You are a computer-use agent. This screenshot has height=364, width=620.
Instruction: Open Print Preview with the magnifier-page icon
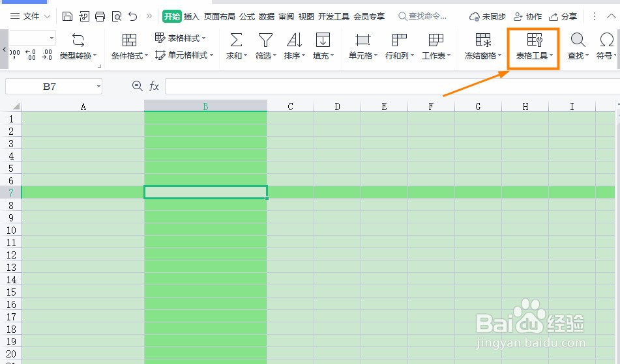pos(117,16)
